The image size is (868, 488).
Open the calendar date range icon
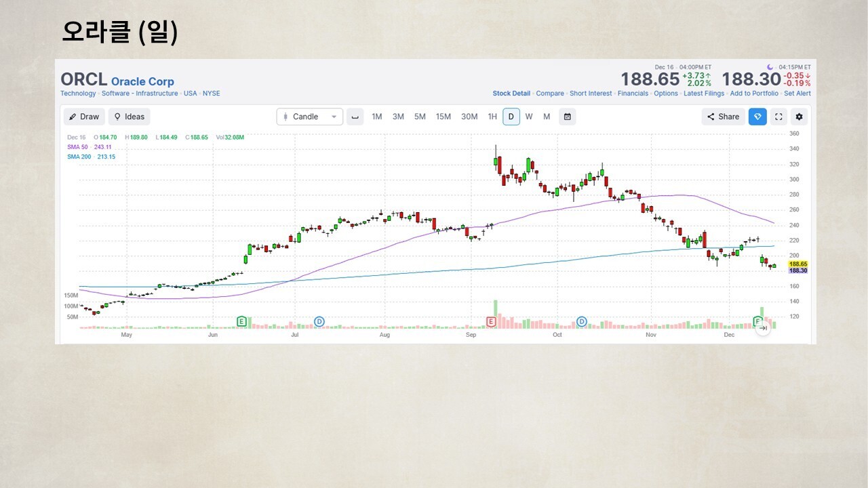568,117
